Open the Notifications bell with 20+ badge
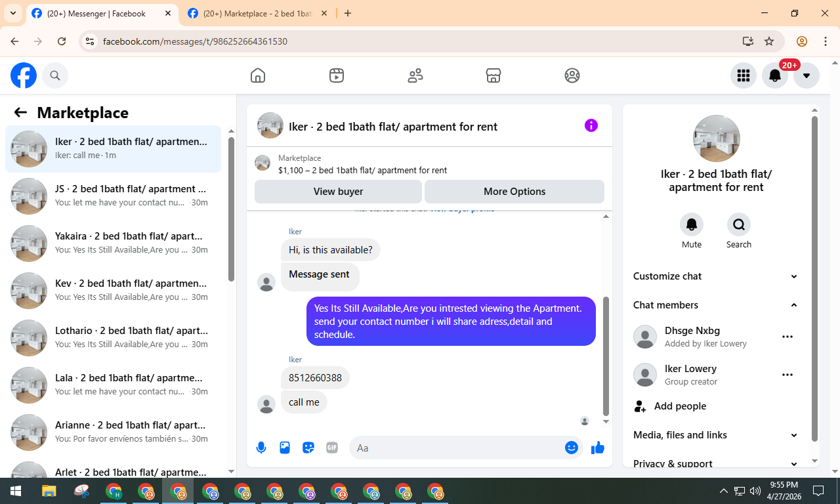840x504 pixels. (775, 75)
